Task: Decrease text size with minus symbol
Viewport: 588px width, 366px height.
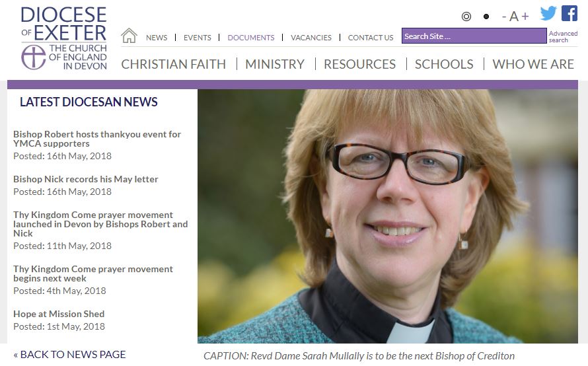Action: (x=504, y=16)
